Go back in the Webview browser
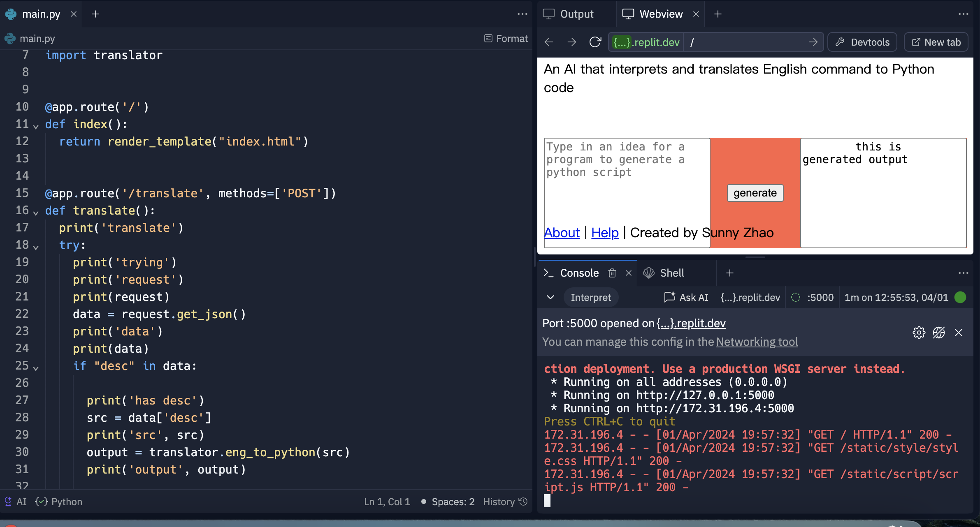 549,42
